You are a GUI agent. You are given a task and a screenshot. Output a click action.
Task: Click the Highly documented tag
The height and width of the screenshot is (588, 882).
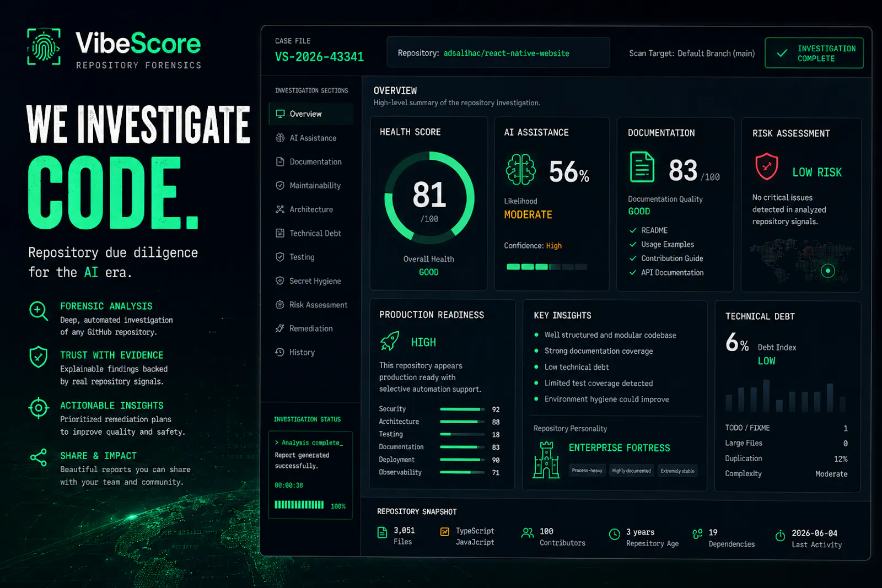[x=631, y=471]
